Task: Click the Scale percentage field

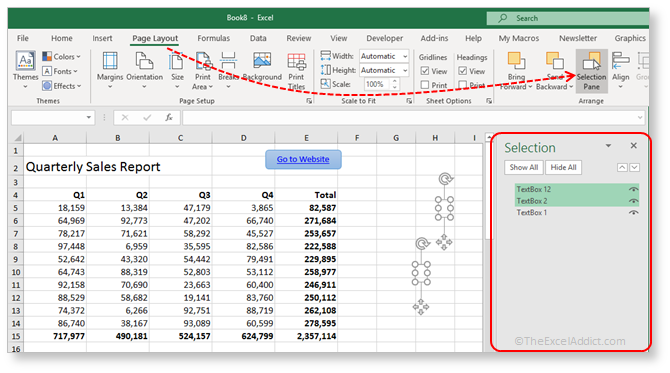Action: tap(377, 84)
